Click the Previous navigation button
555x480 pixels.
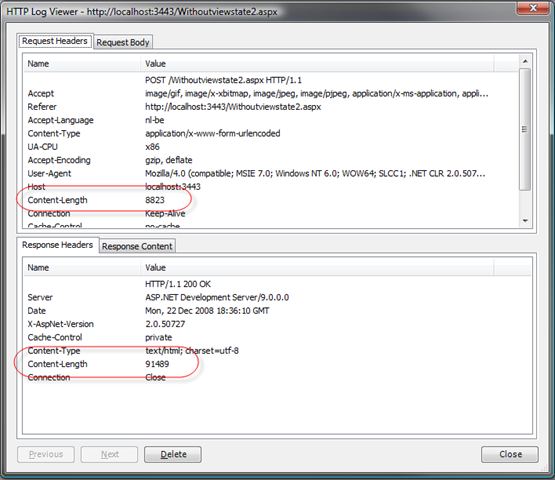tap(46, 454)
